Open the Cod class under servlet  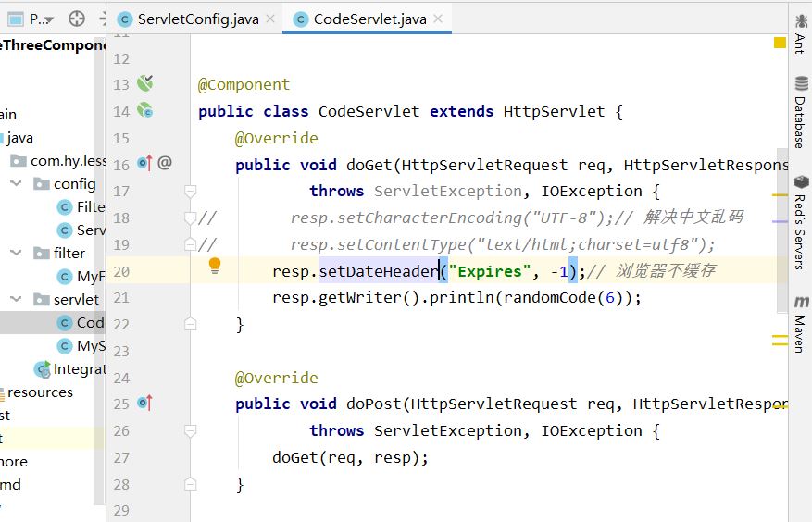[81, 323]
